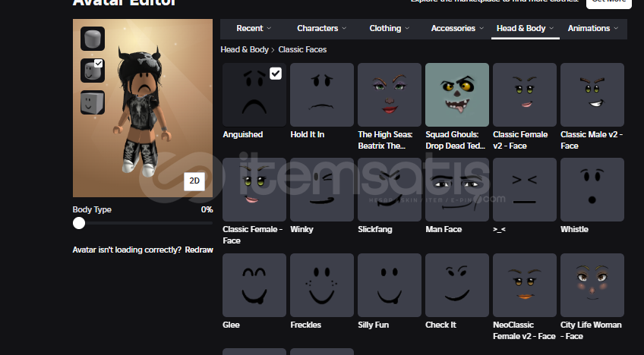Switch avatar preview to 2D
The image size is (644, 355).
pyautogui.click(x=194, y=181)
